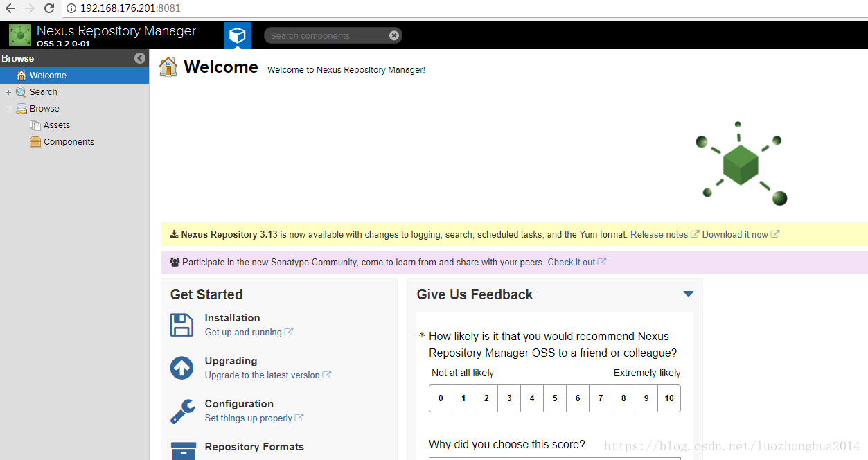
Task: Open the Search item in sidebar
Action: click(43, 92)
